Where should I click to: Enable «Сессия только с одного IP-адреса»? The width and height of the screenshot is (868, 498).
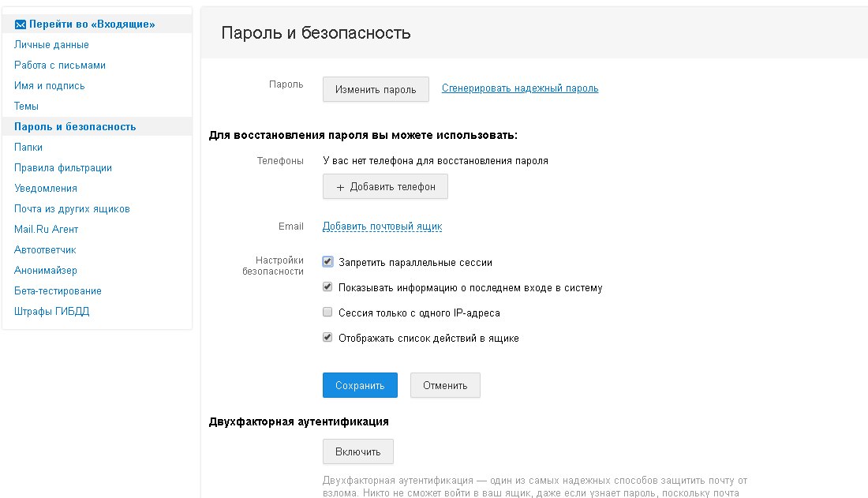click(x=327, y=313)
